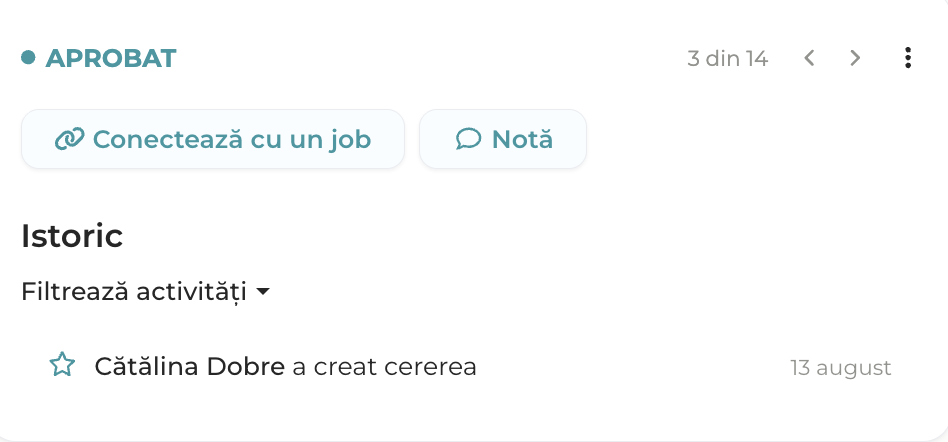Image resolution: width=948 pixels, height=442 pixels.
Task: Go to the previous request with left chevron
Action: [x=810, y=58]
